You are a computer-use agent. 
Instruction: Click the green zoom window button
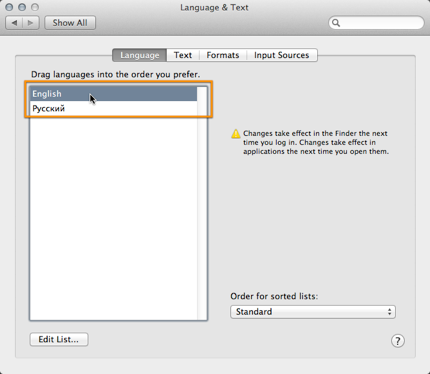click(x=35, y=7)
